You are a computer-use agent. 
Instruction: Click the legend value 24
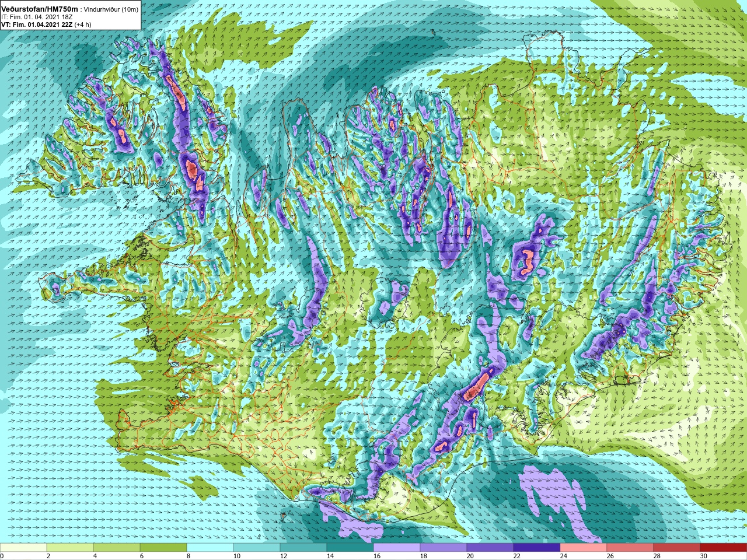(x=563, y=556)
